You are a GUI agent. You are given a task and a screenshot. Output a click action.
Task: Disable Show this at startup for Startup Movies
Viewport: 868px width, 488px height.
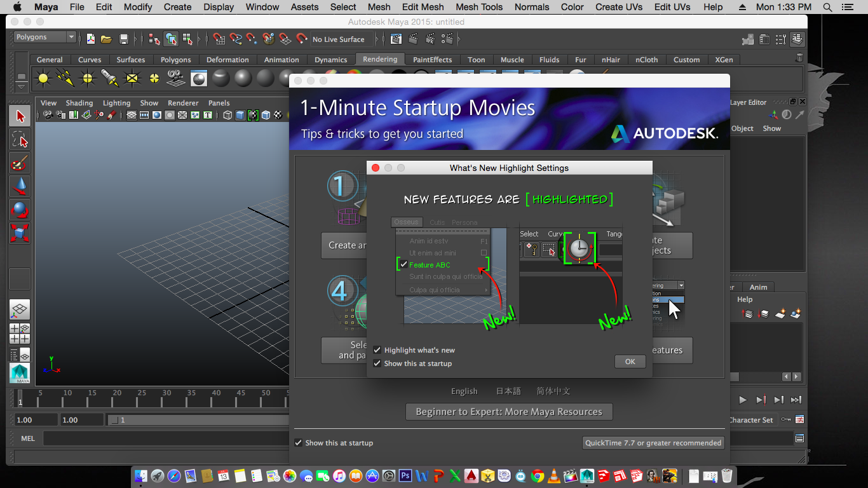pos(299,443)
